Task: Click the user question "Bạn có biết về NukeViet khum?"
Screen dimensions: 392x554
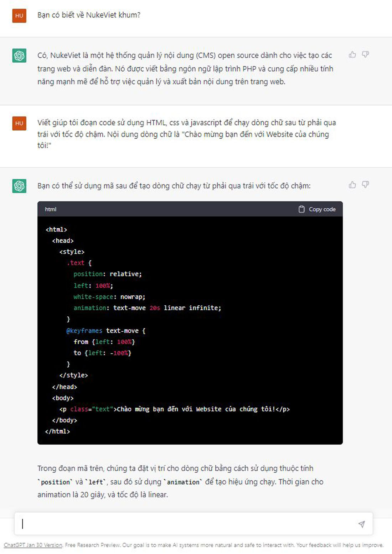Action: tap(89, 15)
